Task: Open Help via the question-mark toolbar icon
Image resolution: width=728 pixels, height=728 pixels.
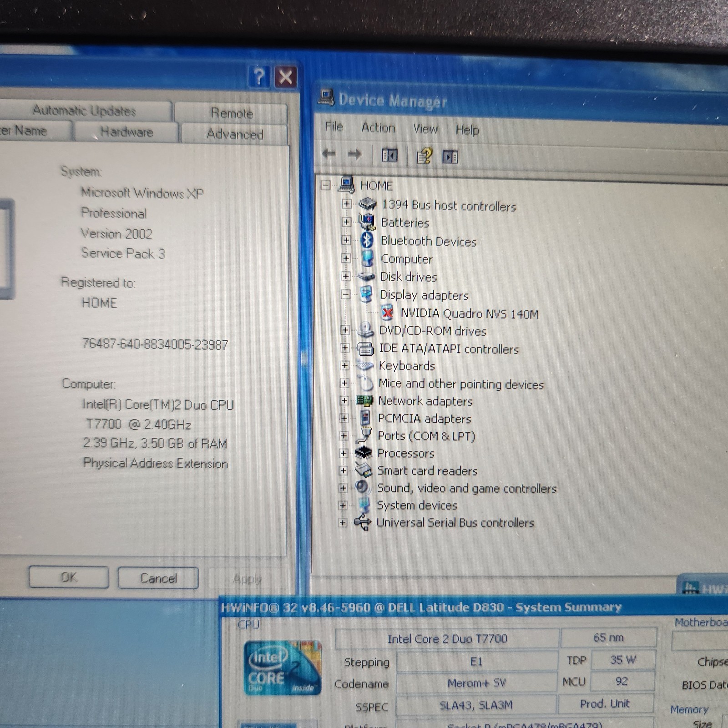Action: 425,156
